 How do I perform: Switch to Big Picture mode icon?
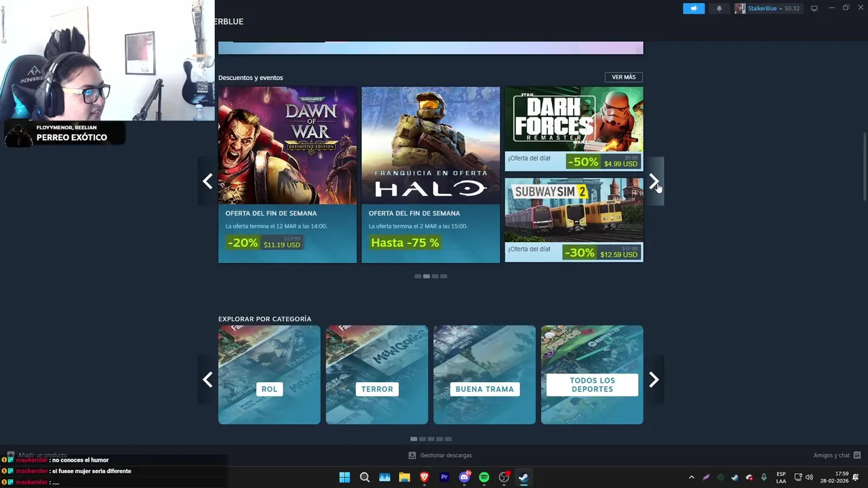[x=814, y=8]
